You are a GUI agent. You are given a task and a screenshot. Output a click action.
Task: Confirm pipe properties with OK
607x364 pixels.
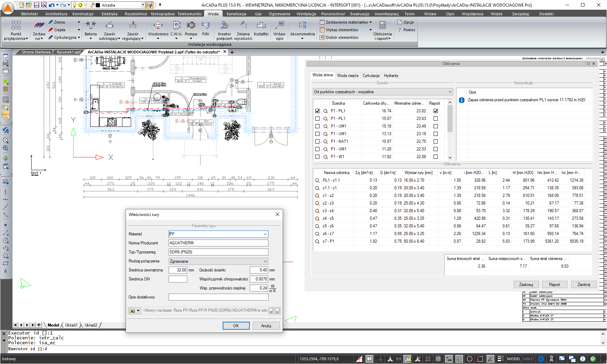pos(236,326)
